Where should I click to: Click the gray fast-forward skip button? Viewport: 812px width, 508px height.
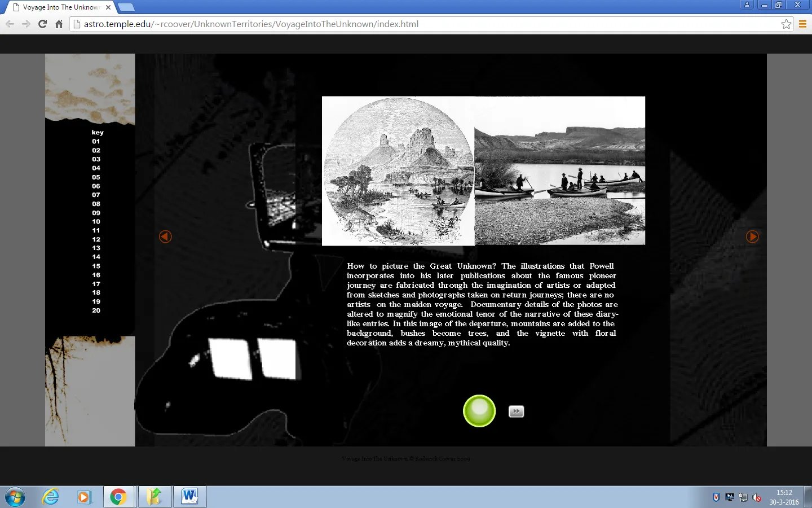click(516, 411)
